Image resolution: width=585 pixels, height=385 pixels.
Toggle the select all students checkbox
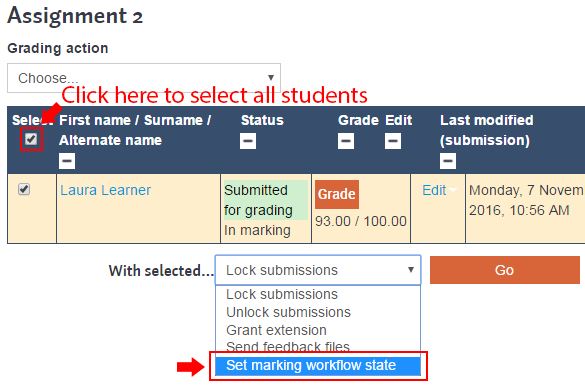click(31, 139)
